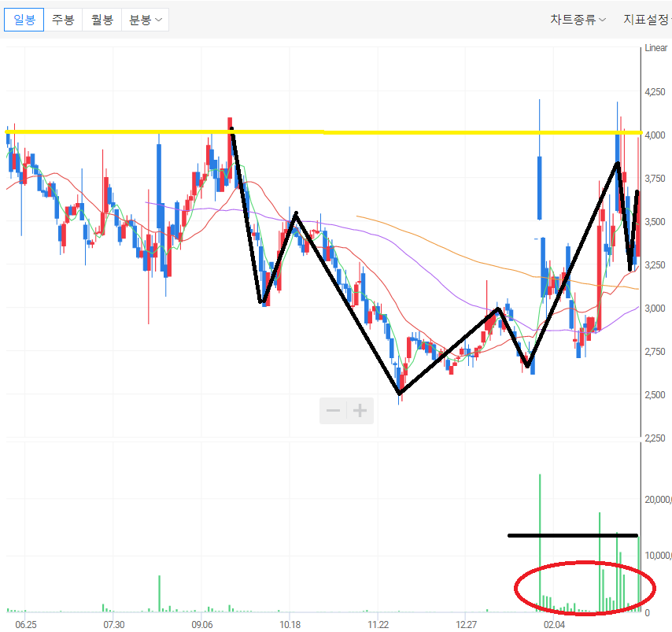The width and height of the screenshot is (672, 632).
Task: Click the 20,000 volume axis label
Action: click(658, 500)
